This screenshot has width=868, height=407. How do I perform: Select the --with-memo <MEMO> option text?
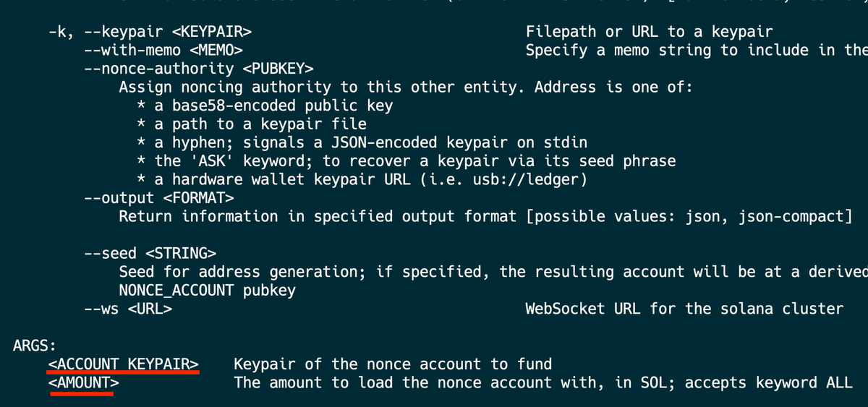(163, 51)
